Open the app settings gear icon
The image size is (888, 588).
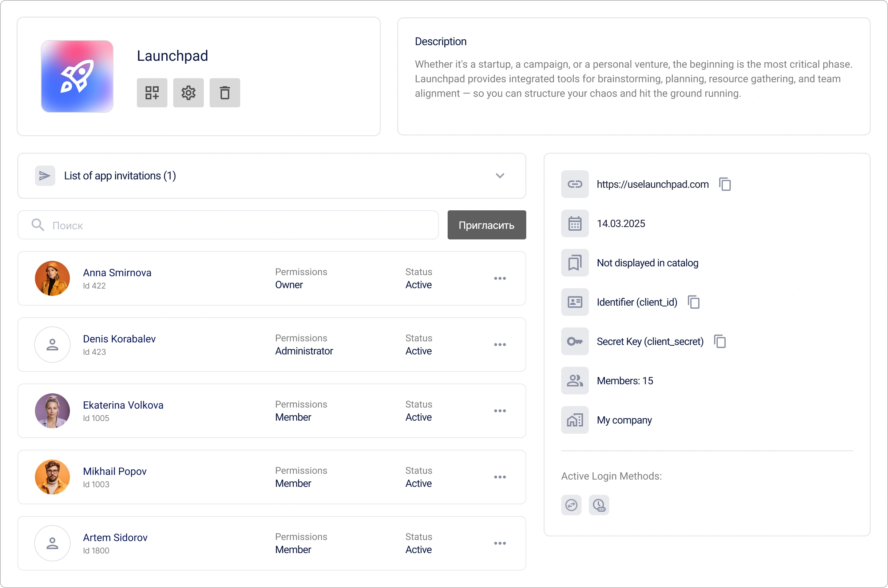pyautogui.click(x=188, y=93)
